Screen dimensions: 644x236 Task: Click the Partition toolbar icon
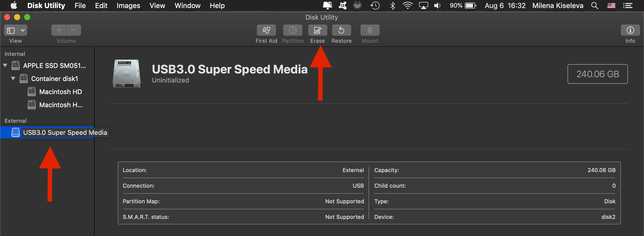coord(293,30)
